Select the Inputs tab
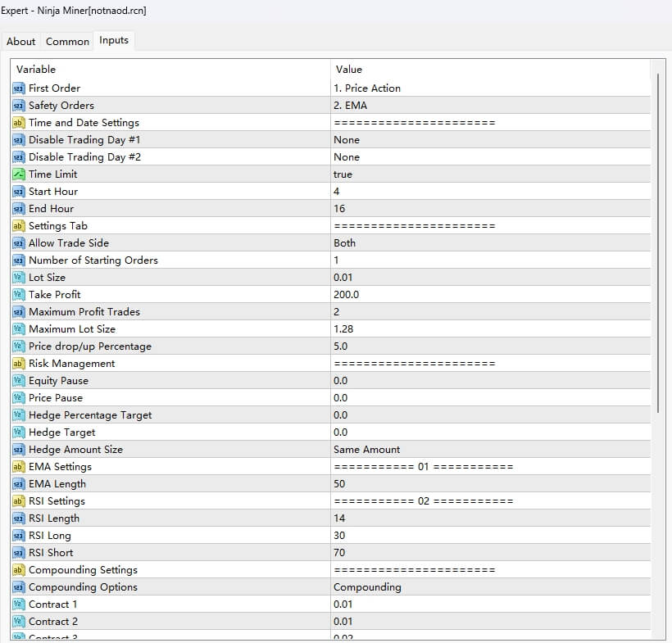The height and width of the screenshot is (643, 672). tap(114, 40)
